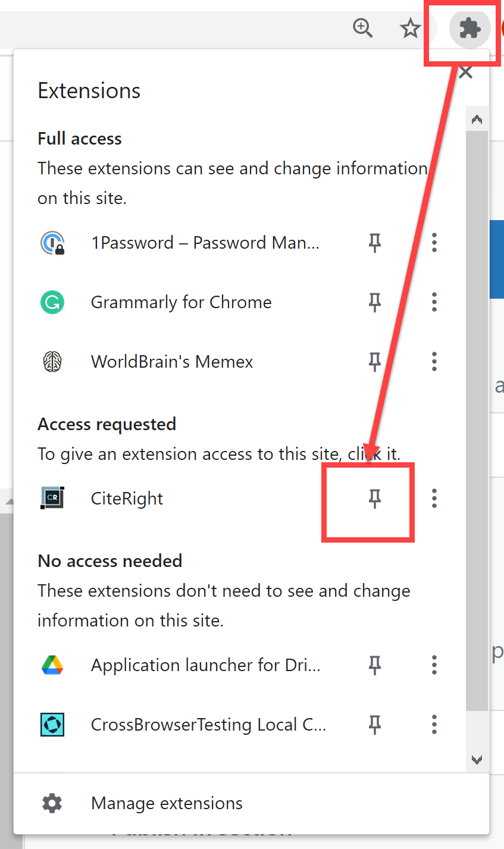Pin the CiteRight extension
The width and height of the screenshot is (504, 849).
point(375,499)
